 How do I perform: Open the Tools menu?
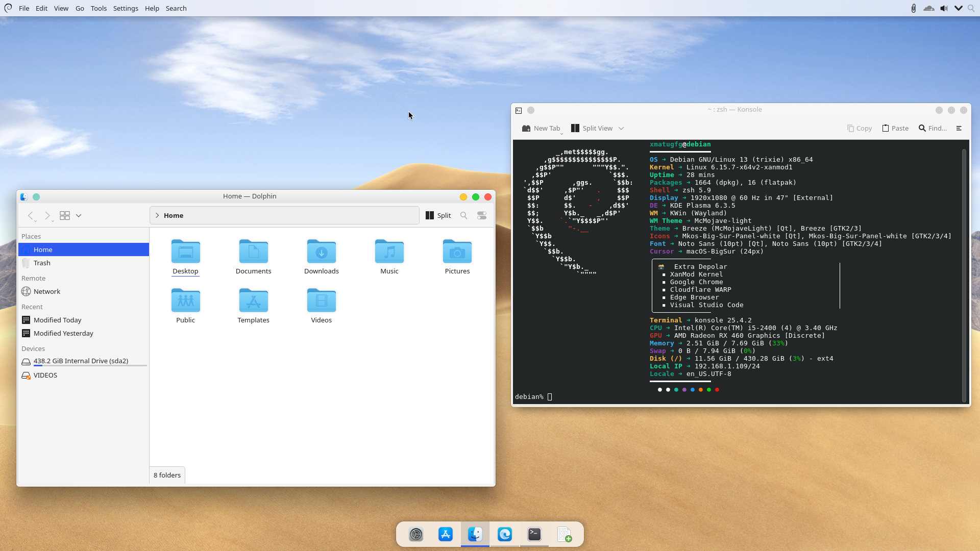99,8
